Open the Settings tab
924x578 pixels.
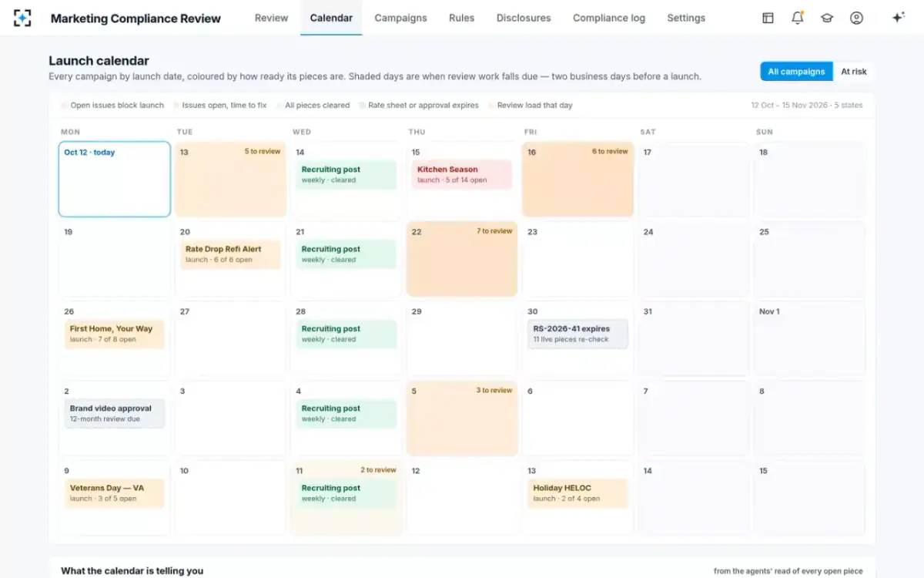686,18
